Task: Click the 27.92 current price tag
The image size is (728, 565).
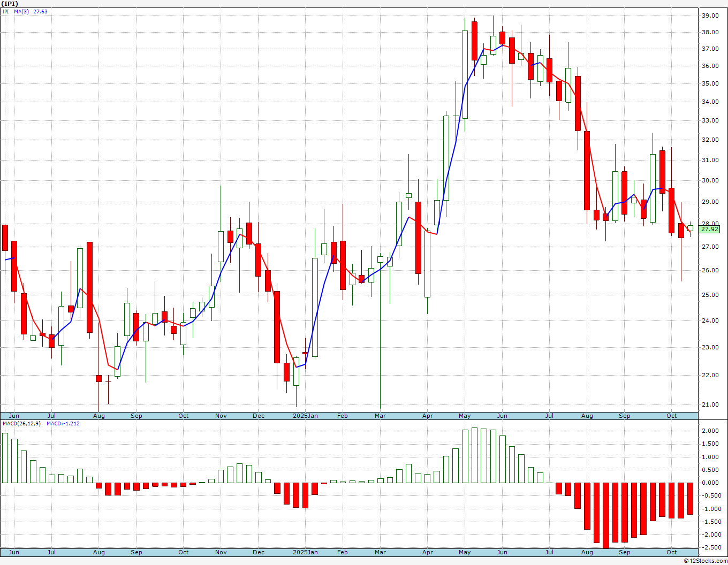Action: pyautogui.click(x=710, y=229)
